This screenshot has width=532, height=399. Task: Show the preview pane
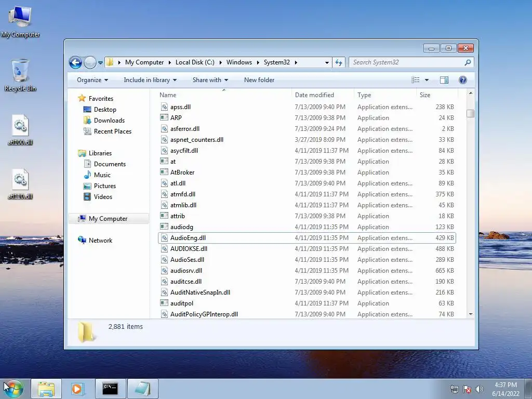point(444,80)
